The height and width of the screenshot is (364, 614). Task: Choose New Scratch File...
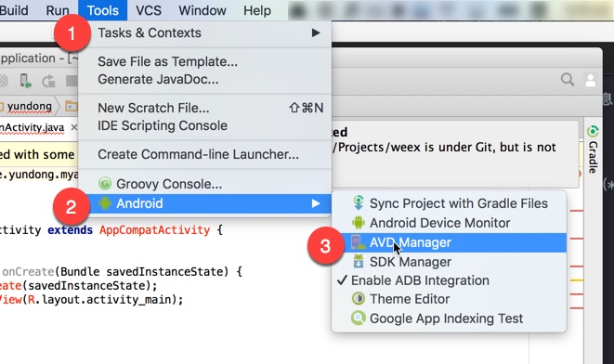(204, 108)
